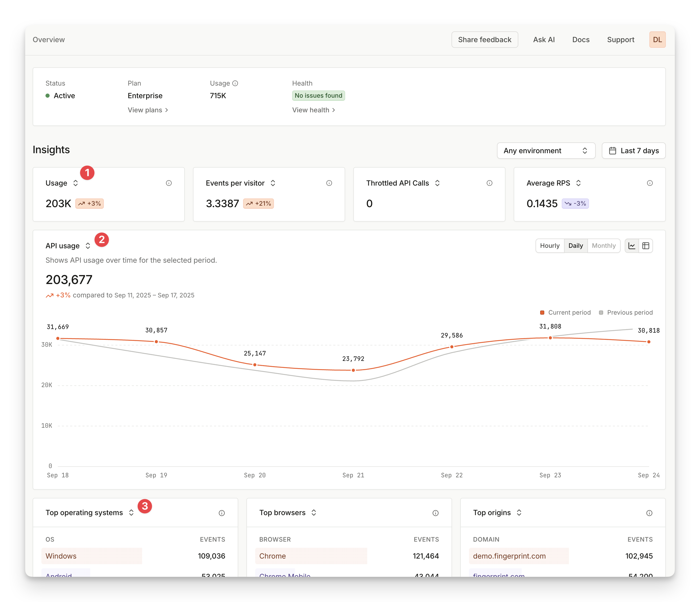Click the calendar icon in date selector

[x=613, y=151]
